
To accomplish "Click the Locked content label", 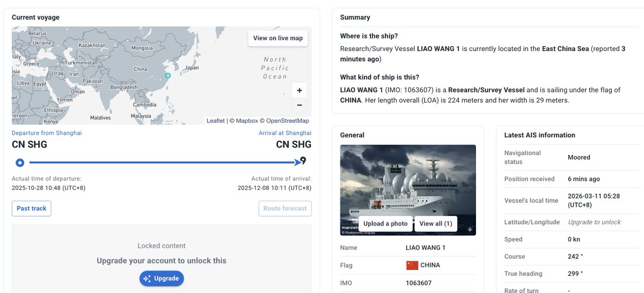I will point(162,246).
